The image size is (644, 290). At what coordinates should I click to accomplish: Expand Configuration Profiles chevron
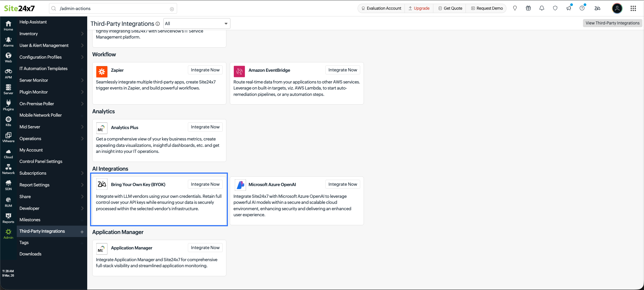(x=82, y=57)
